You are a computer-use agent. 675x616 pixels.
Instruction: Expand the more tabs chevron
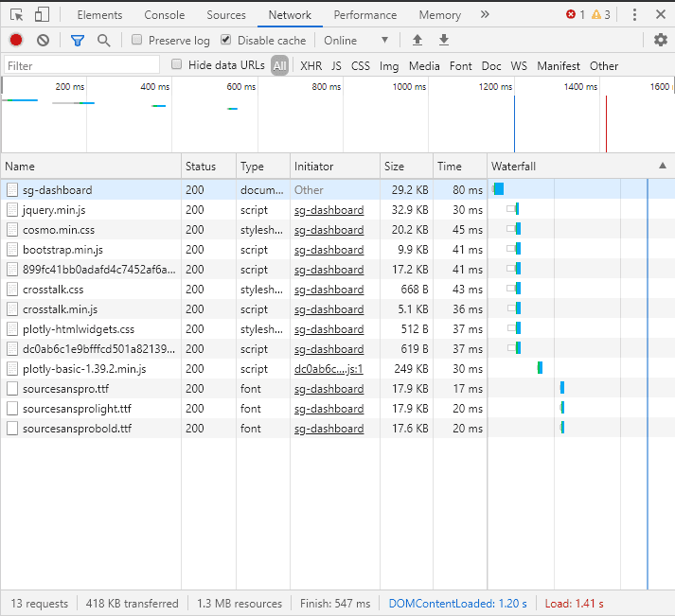click(x=485, y=15)
